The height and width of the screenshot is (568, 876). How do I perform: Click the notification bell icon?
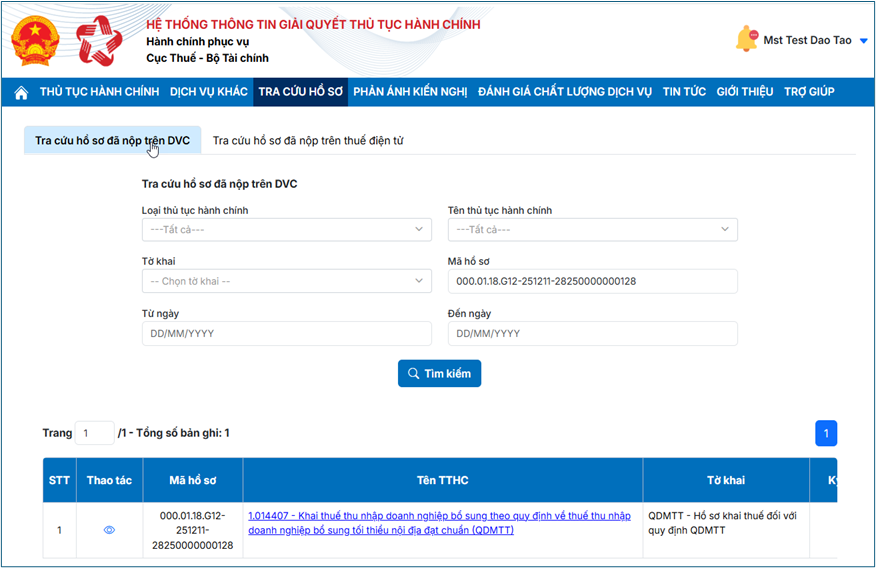[x=746, y=40]
